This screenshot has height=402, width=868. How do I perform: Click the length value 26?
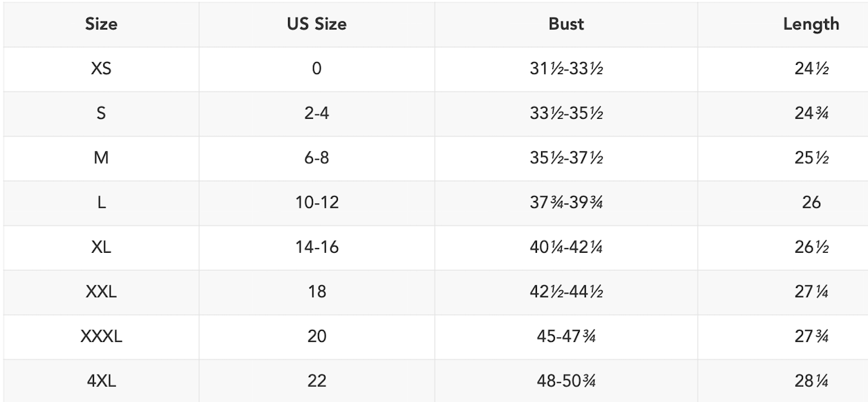(811, 203)
